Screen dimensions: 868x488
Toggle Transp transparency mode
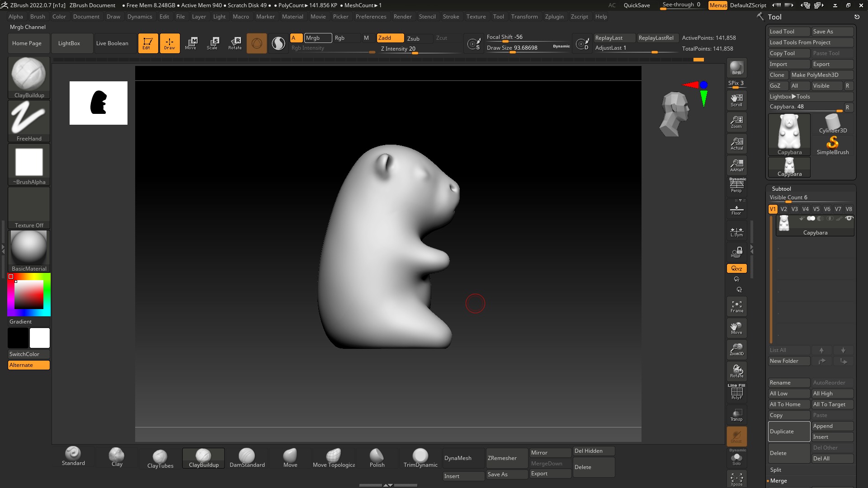pyautogui.click(x=736, y=414)
